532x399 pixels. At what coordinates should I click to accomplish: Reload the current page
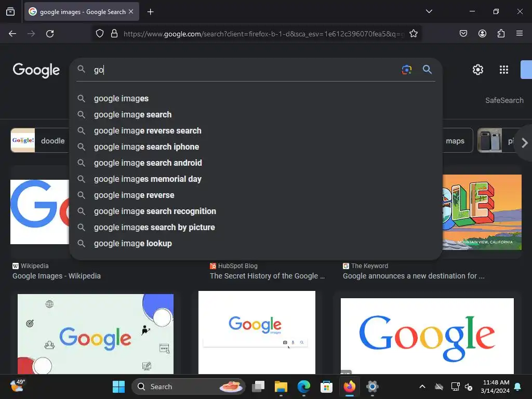click(50, 34)
